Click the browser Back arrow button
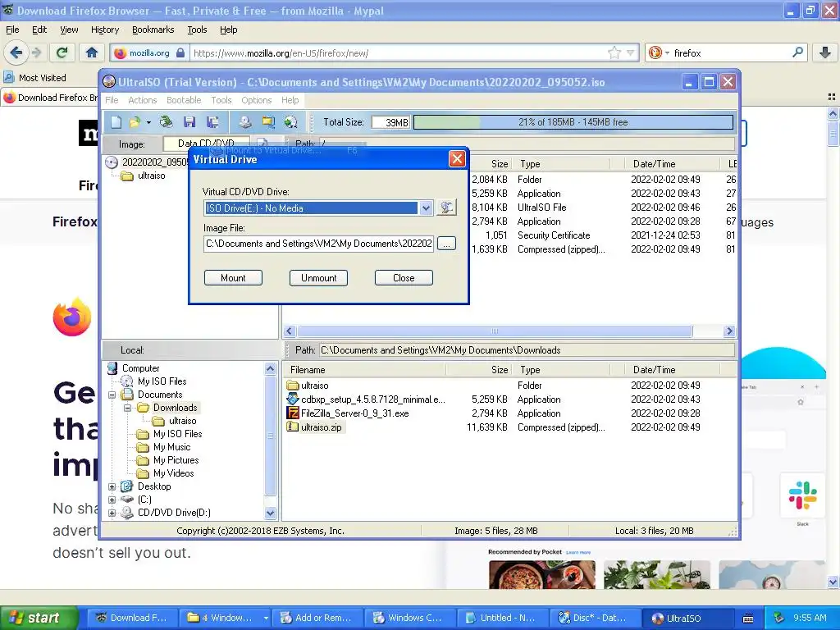This screenshot has height=630, width=840. (16, 52)
